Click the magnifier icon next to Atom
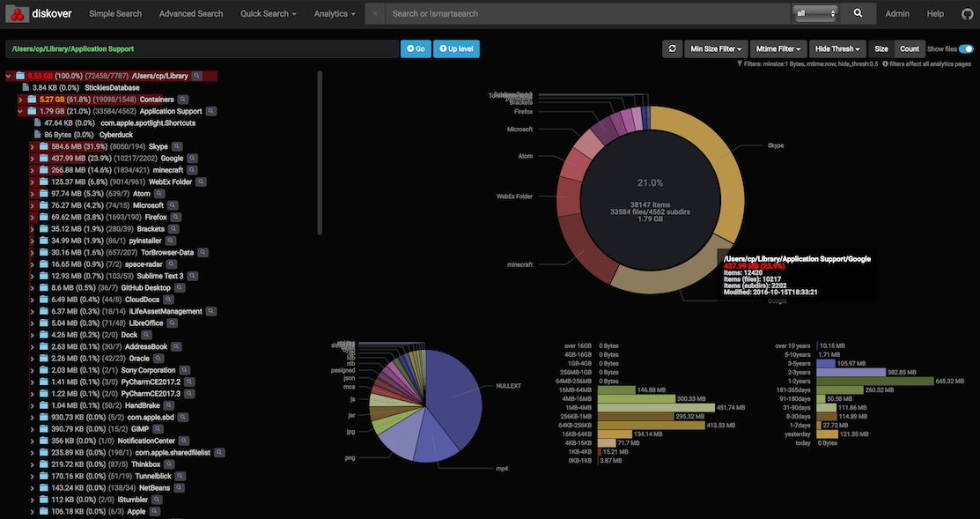Screen dimensions: 980x519 click(159, 194)
